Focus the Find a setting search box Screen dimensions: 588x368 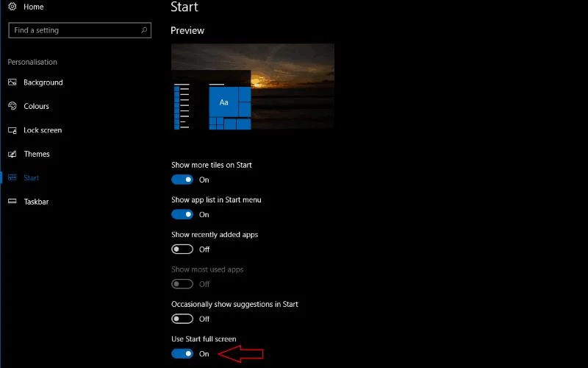coord(79,30)
